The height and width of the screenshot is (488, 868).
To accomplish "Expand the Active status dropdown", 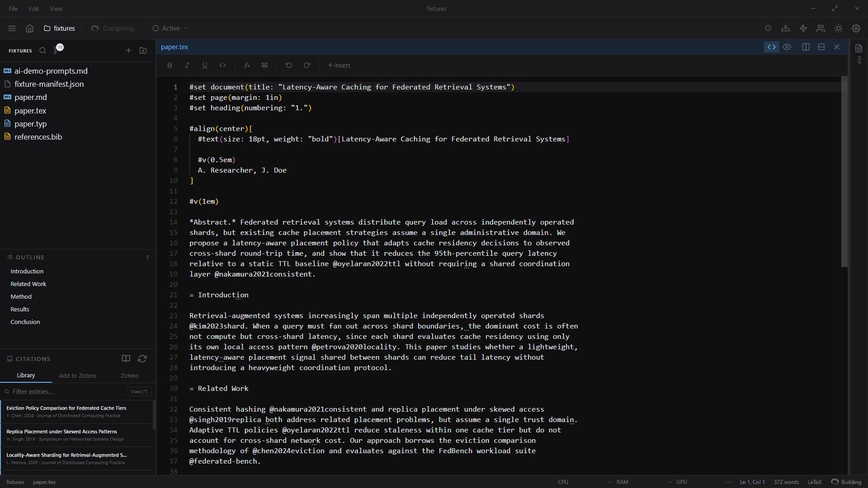I will 170,28.
